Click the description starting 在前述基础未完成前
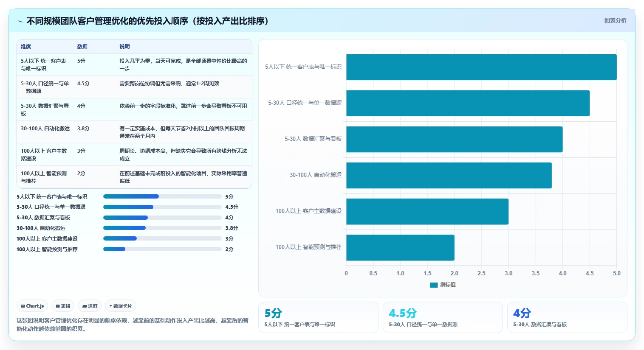Viewport: 644px width, 350px height. tap(183, 177)
